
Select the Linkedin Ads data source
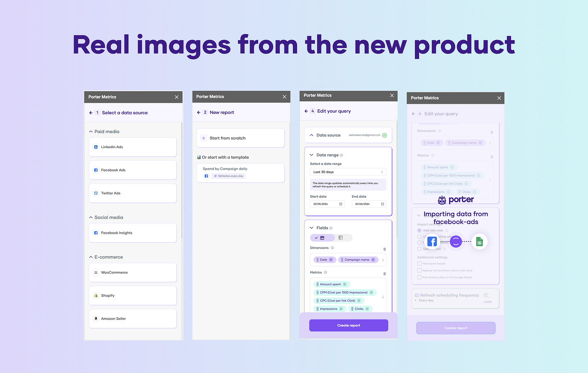pos(133,147)
